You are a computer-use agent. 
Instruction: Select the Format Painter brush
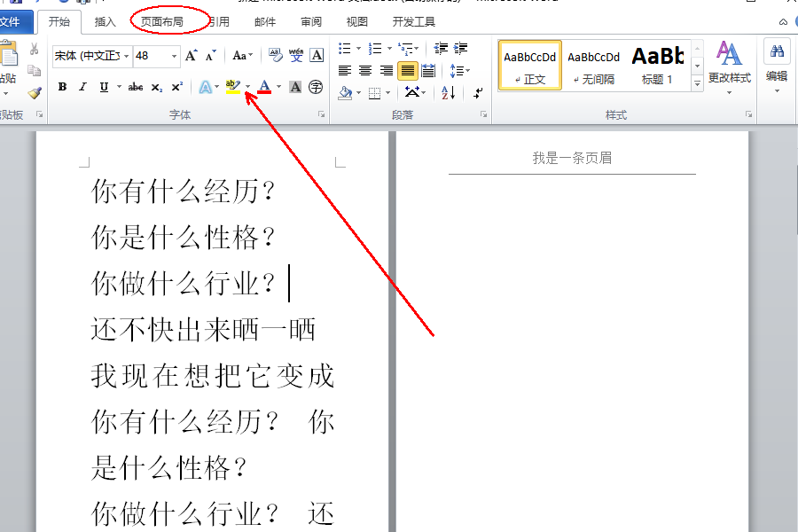click(x=34, y=92)
